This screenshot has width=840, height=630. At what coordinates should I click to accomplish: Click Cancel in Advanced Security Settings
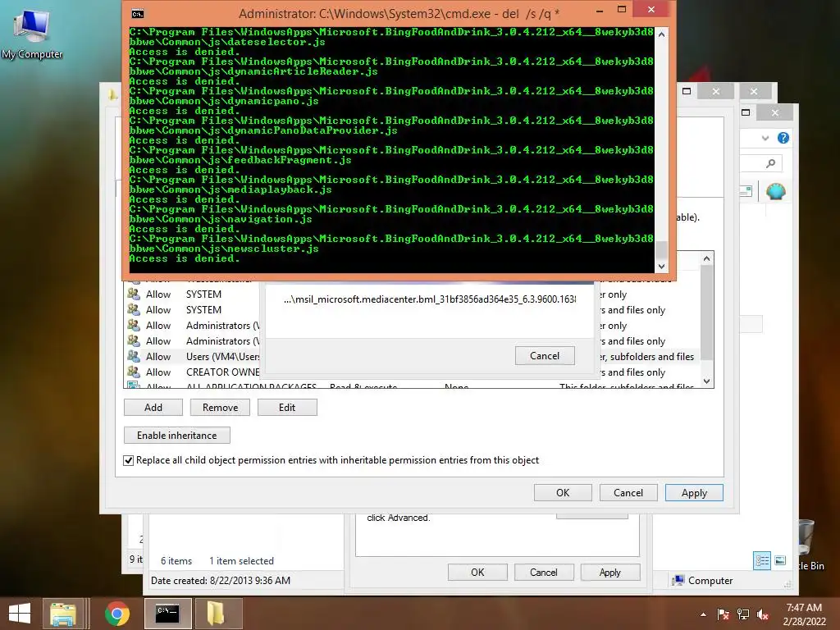pyautogui.click(x=628, y=493)
